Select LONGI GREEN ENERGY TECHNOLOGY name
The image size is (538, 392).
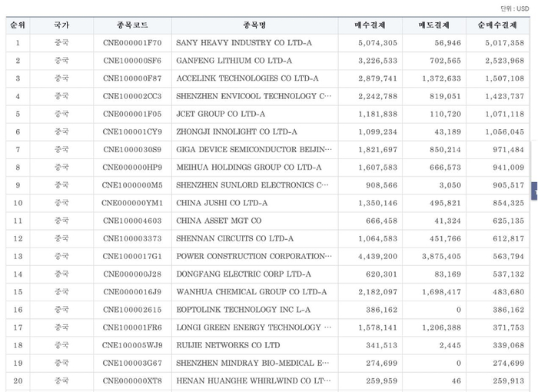[254, 327]
